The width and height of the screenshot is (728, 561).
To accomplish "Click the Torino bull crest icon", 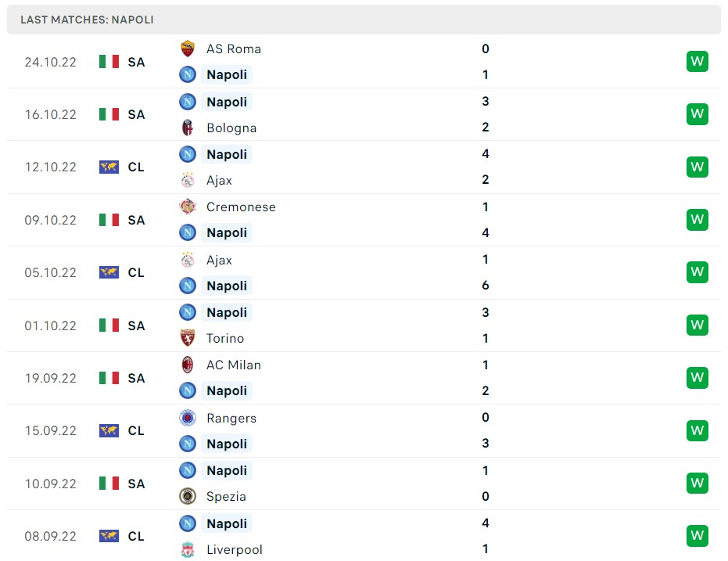I will point(187,339).
